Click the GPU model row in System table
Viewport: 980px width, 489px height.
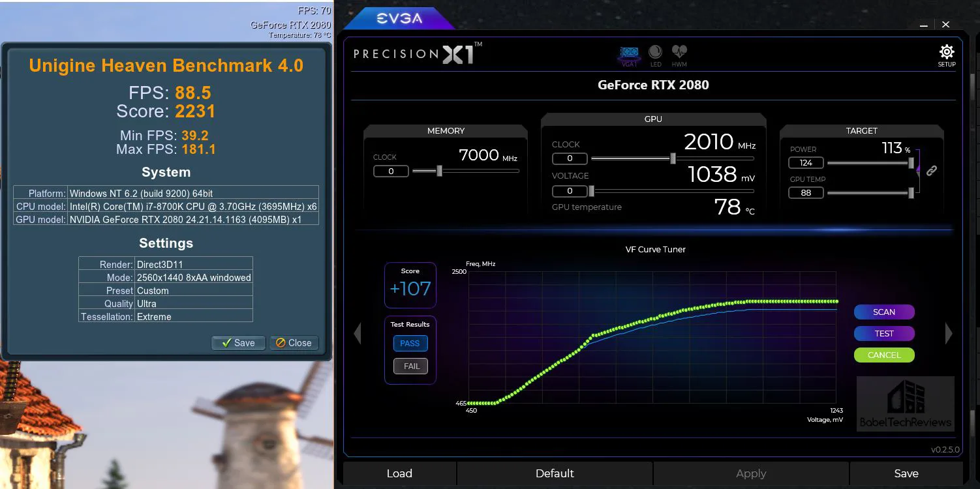coord(166,219)
